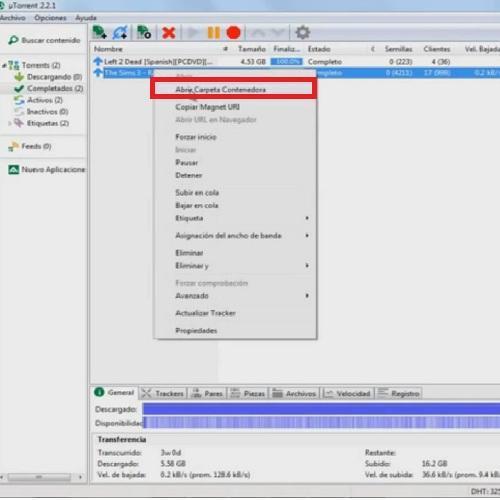Click the sidebar horizontal scrollbar left arrow

click(x=2, y=477)
